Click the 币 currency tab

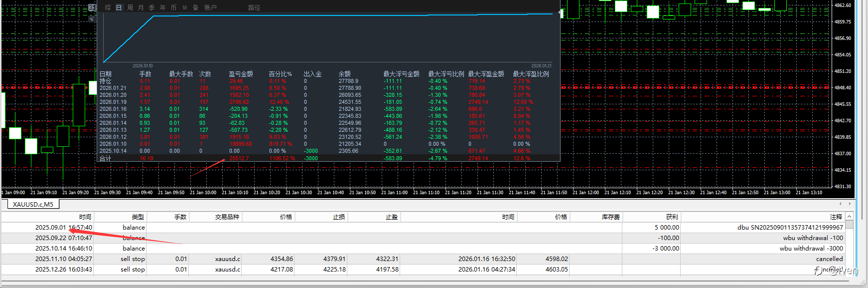(x=173, y=7)
